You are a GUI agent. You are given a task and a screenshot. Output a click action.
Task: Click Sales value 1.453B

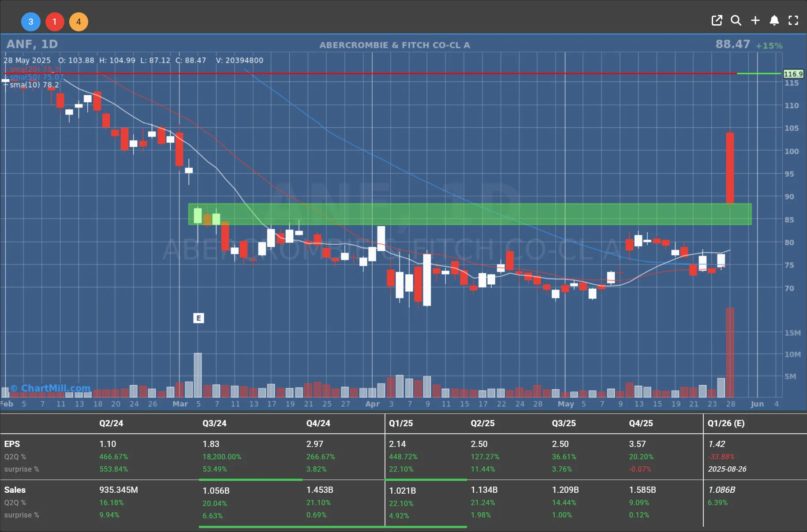[320, 490]
